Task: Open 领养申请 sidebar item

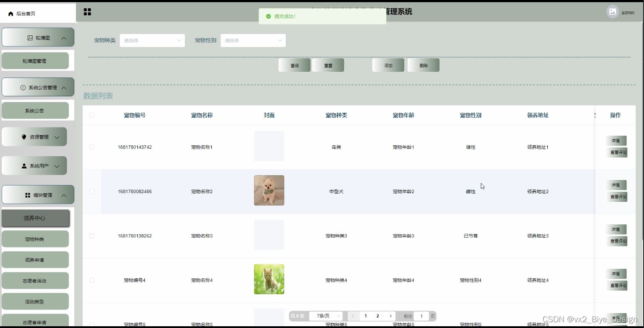Action: click(x=35, y=260)
